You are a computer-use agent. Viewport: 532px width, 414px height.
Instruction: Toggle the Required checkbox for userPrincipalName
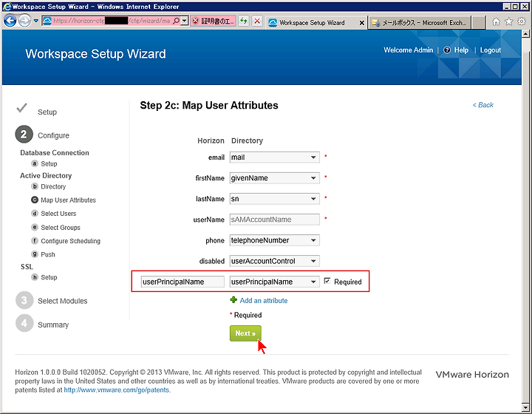pos(327,281)
